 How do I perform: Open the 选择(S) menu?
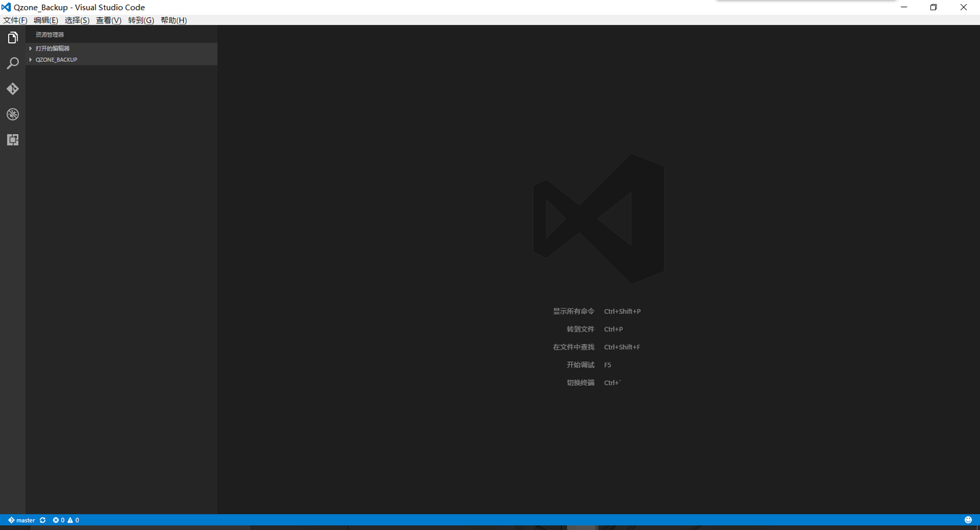pos(77,20)
